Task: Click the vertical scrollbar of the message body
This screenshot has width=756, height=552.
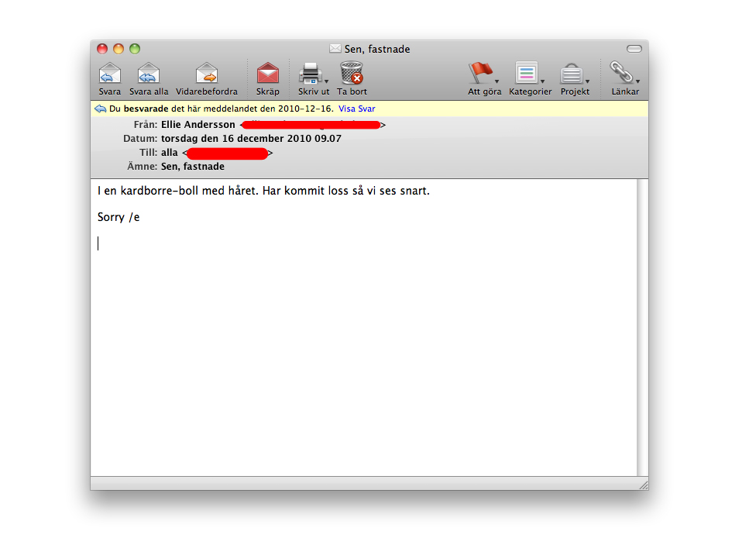Action: (641, 328)
